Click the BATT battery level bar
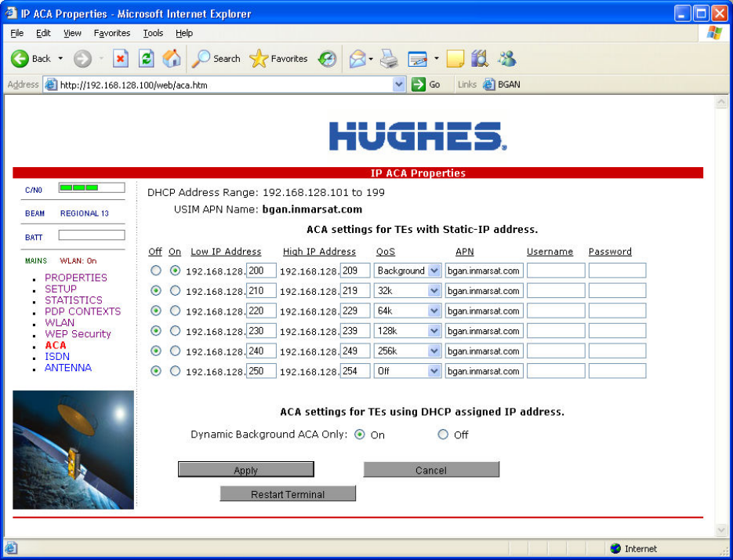This screenshot has height=560, width=733. coord(92,235)
